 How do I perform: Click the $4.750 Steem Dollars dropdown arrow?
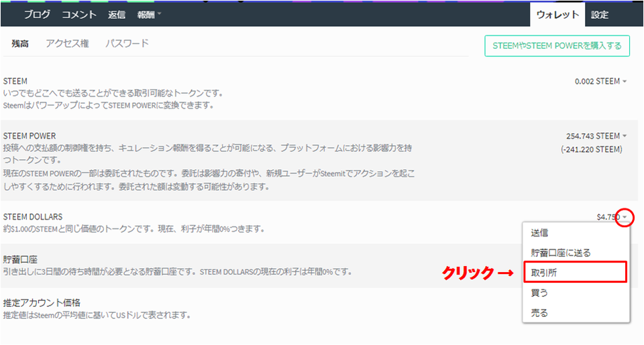click(x=625, y=217)
